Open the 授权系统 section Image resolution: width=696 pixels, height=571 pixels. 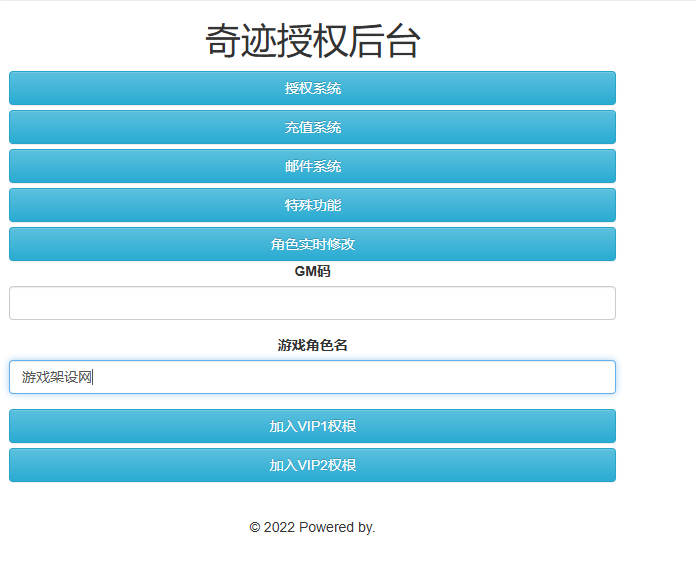coord(312,88)
